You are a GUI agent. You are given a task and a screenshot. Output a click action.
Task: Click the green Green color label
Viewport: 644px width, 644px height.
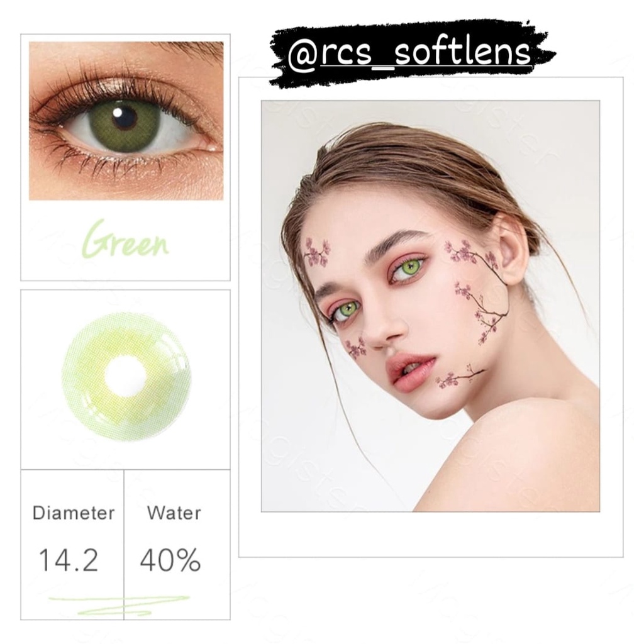[127, 240]
